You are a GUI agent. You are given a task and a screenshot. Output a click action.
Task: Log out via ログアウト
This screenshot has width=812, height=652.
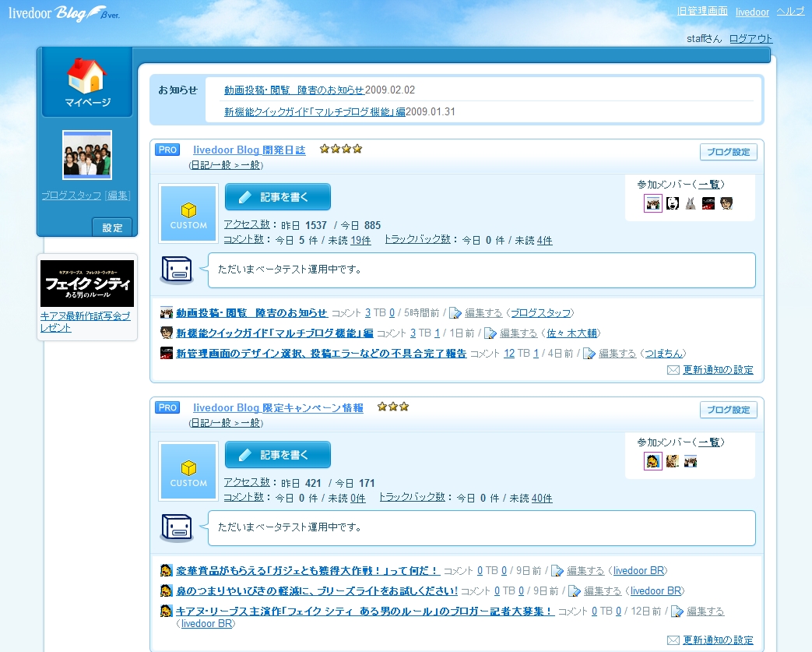pos(751,39)
